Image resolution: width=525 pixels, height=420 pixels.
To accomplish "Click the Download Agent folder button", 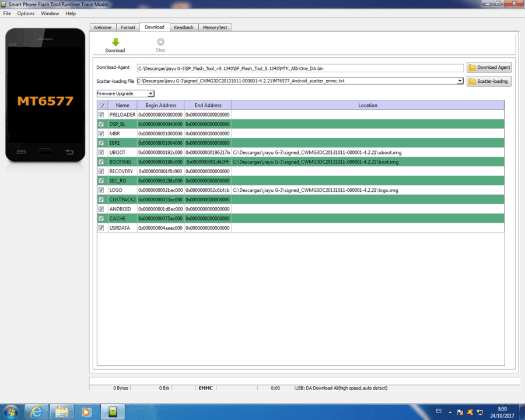I will point(489,67).
